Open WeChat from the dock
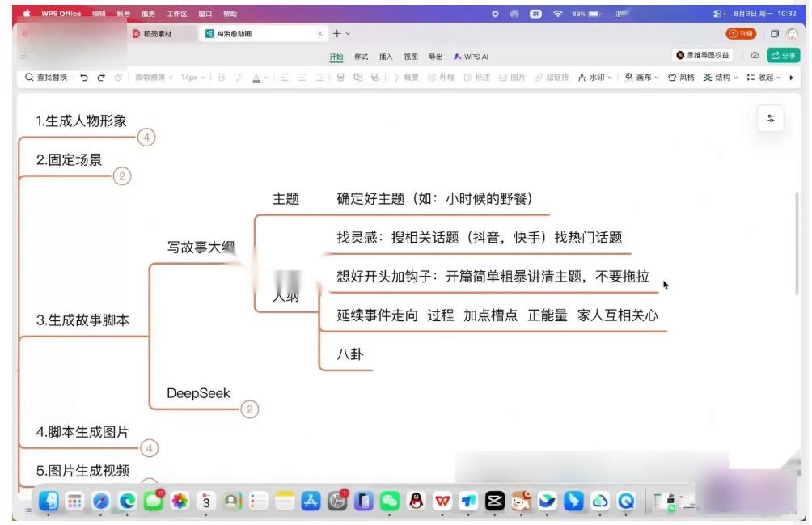 click(390, 501)
